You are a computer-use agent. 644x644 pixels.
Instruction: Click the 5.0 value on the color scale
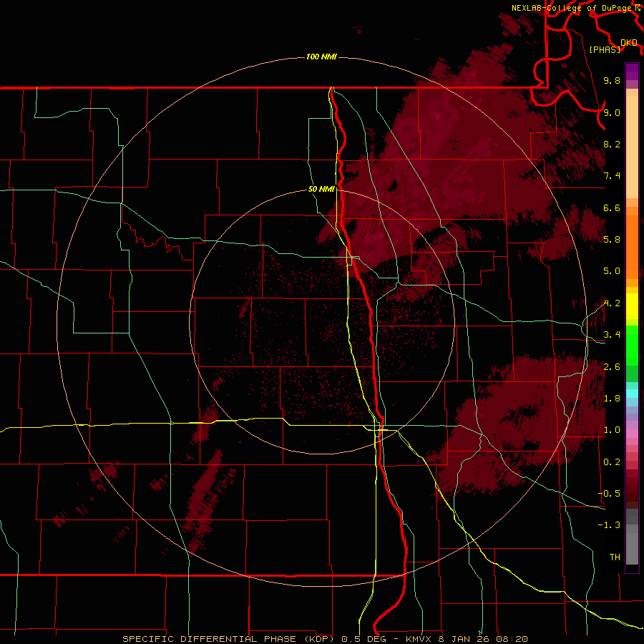[x=612, y=271]
